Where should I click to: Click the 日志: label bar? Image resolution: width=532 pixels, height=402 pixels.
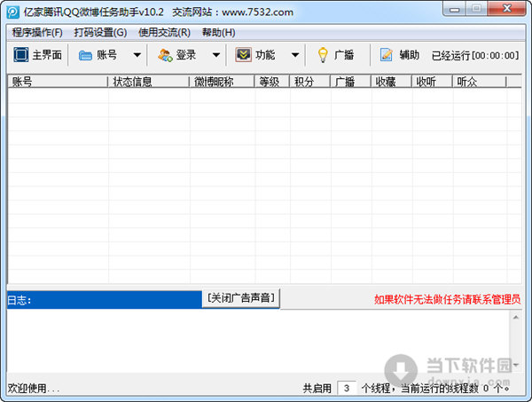coord(105,300)
